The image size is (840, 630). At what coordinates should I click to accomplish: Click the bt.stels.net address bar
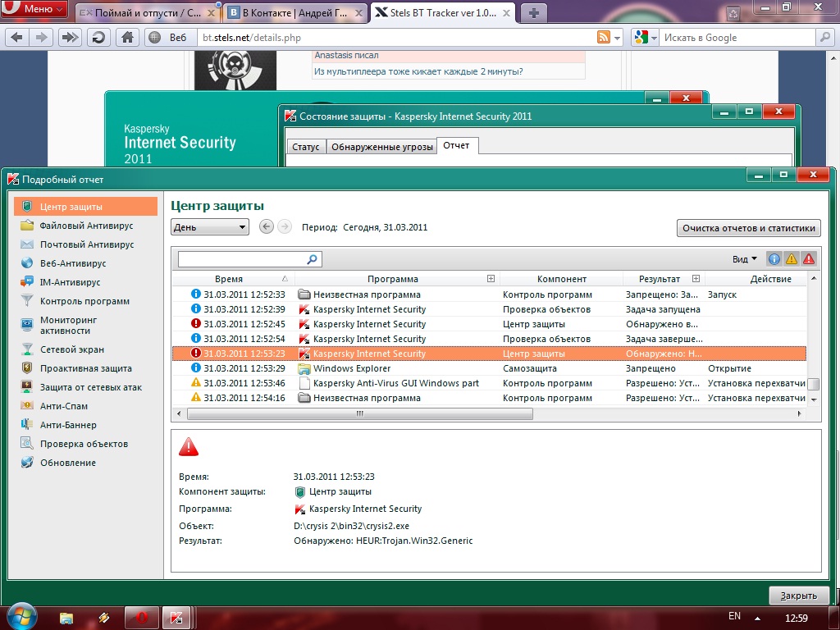pos(396,38)
